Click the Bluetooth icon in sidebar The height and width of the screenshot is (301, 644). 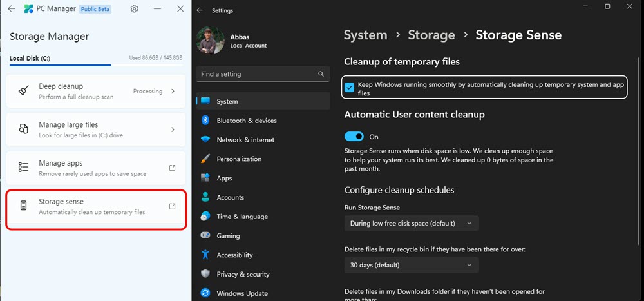pos(205,120)
